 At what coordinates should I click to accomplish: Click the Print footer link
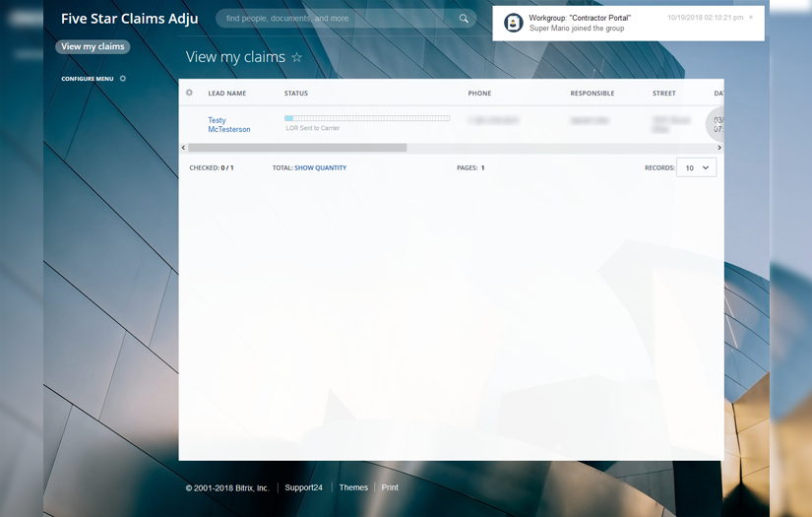point(390,487)
